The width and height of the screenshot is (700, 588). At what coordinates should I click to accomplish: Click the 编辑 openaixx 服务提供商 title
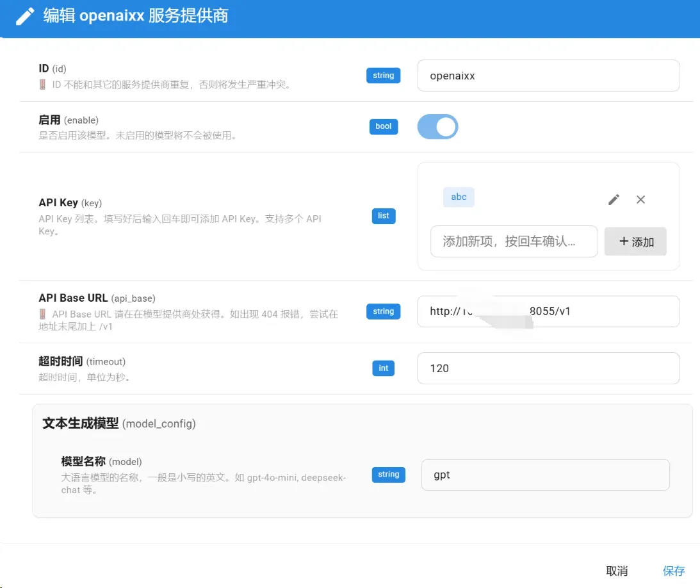pyautogui.click(x=136, y=16)
